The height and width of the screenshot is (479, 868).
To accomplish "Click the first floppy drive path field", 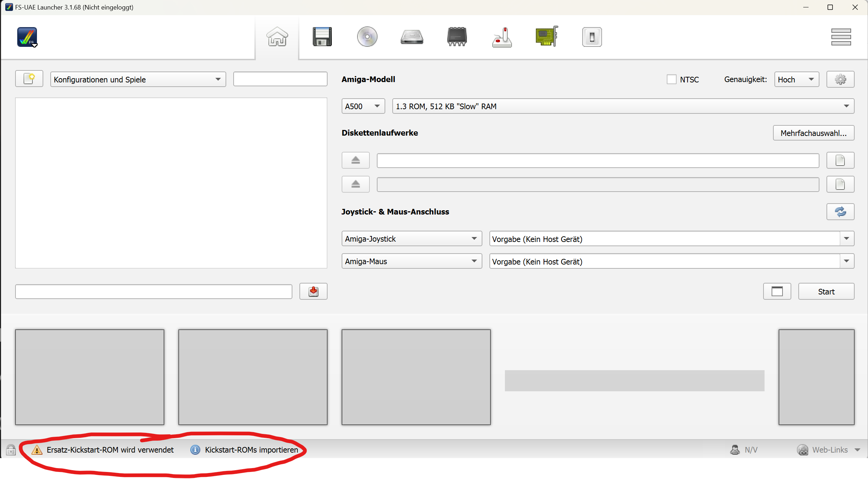I will 597,161.
